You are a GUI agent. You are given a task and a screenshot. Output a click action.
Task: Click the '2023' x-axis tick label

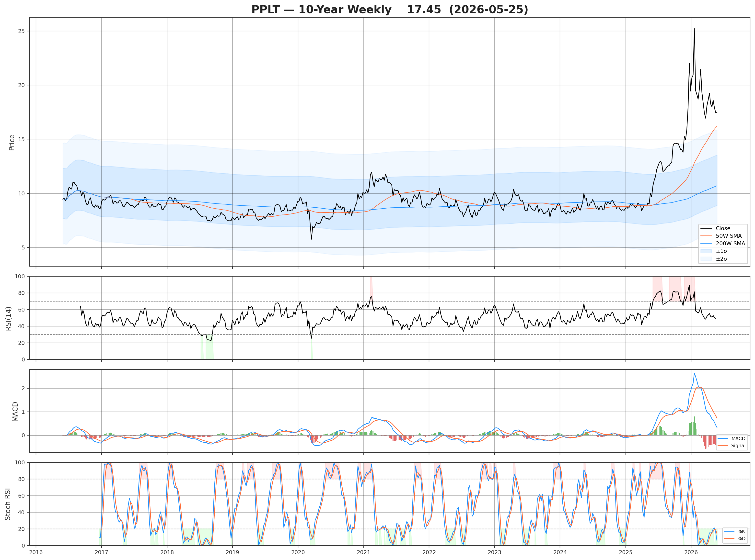click(495, 553)
